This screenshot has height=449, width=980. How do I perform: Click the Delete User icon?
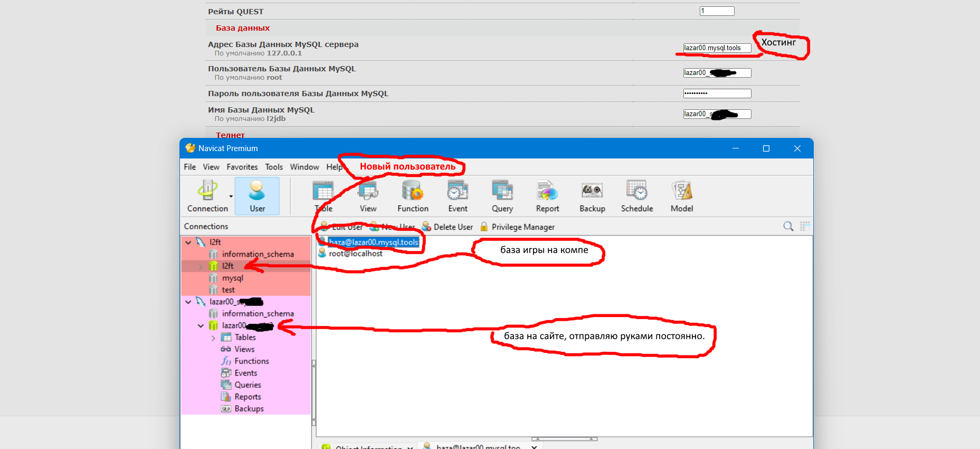[x=426, y=227]
